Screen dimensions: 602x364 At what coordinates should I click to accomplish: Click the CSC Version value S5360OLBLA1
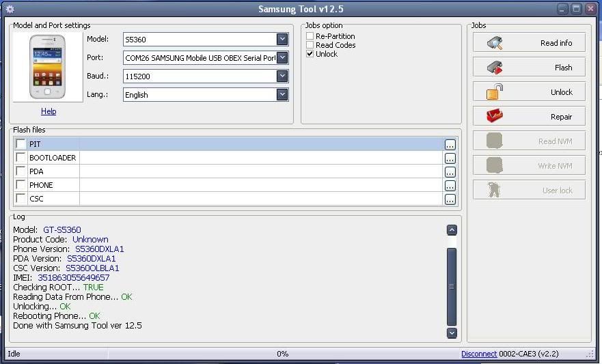coord(92,268)
